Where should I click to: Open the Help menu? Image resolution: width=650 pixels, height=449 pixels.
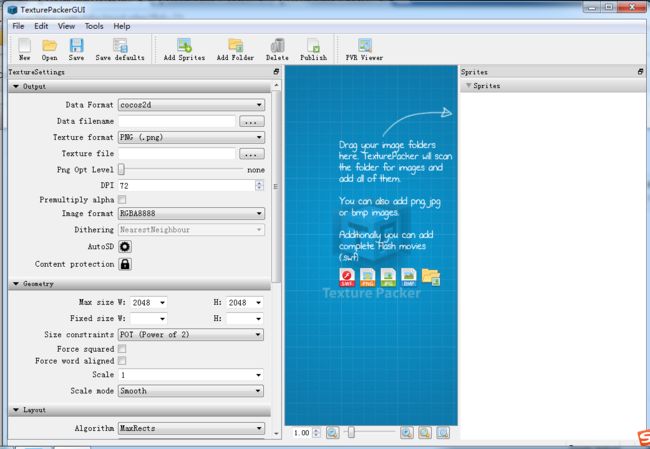(122, 26)
